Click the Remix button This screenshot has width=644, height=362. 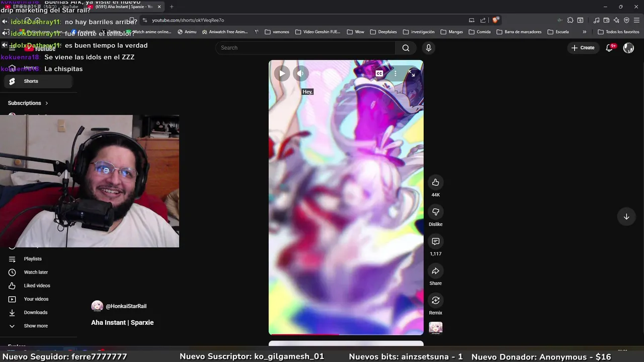click(436, 300)
